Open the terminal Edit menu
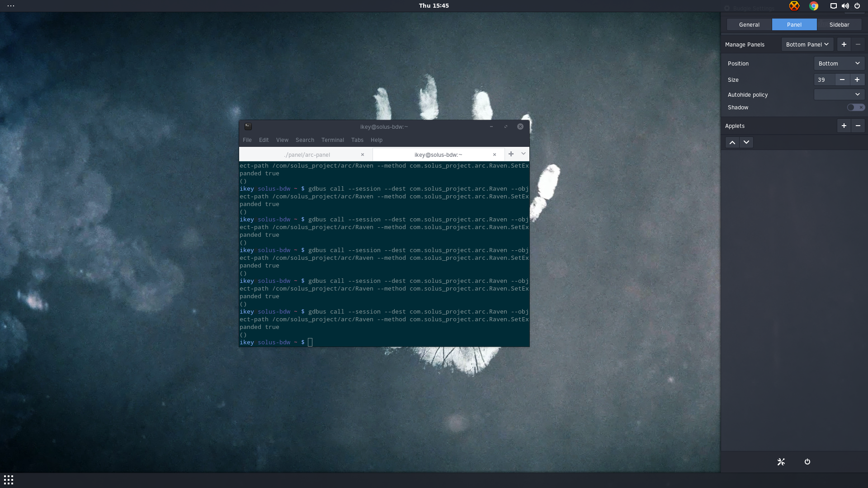The width and height of the screenshot is (868, 488). [264, 140]
